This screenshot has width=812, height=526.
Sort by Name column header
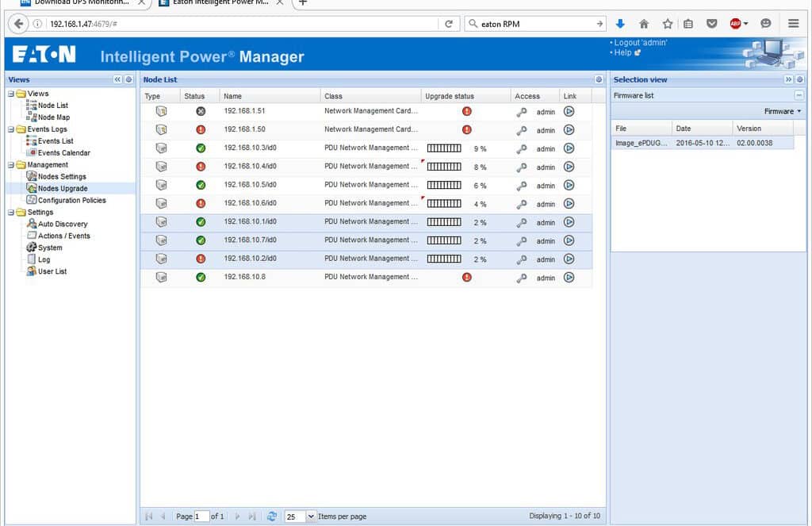point(270,96)
